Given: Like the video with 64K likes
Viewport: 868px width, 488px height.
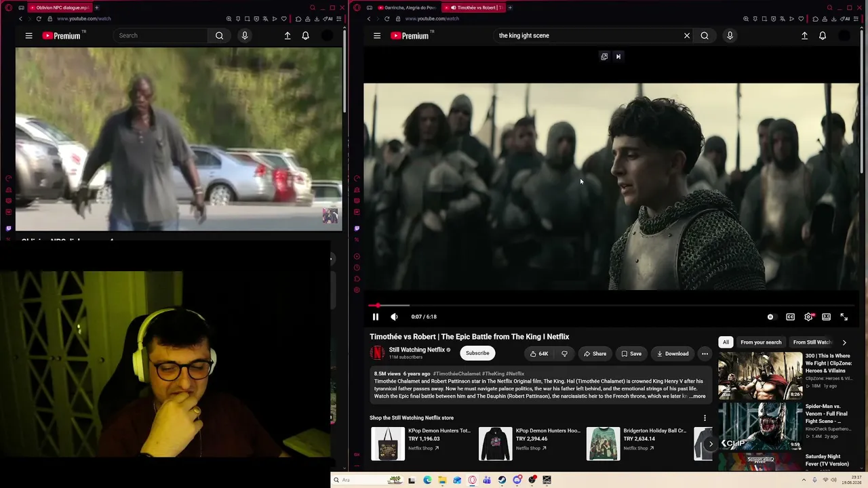Looking at the screenshot, I should (x=539, y=353).
